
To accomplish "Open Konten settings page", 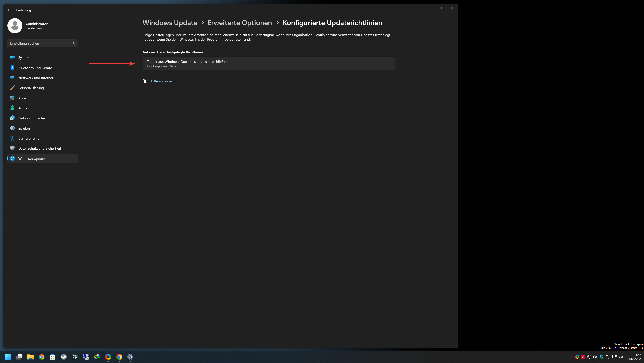I will point(24,108).
